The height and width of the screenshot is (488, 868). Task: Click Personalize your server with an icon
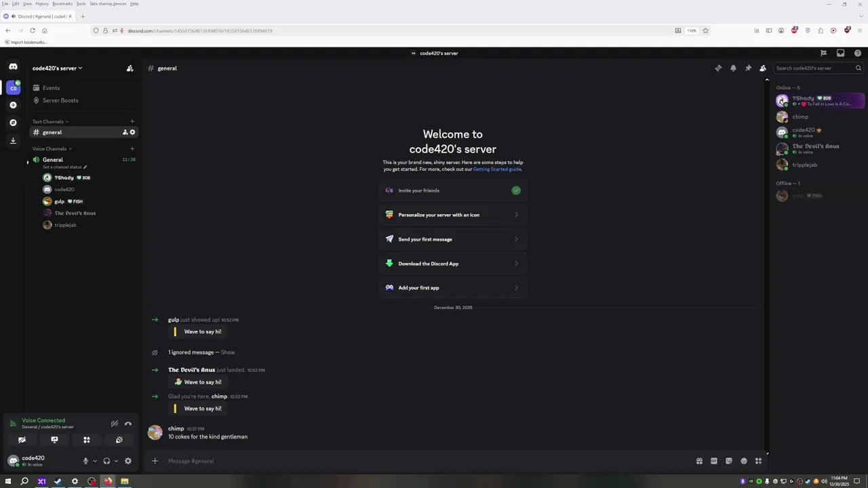click(x=453, y=215)
